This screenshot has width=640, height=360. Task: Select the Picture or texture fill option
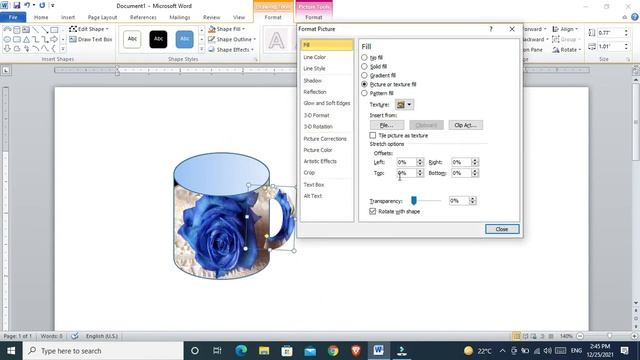pyautogui.click(x=364, y=84)
